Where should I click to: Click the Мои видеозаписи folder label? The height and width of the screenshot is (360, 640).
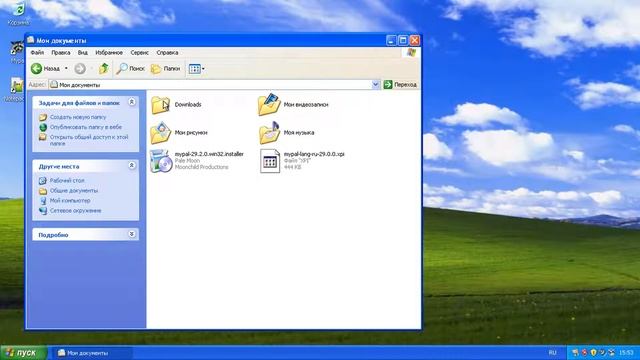click(306, 105)
